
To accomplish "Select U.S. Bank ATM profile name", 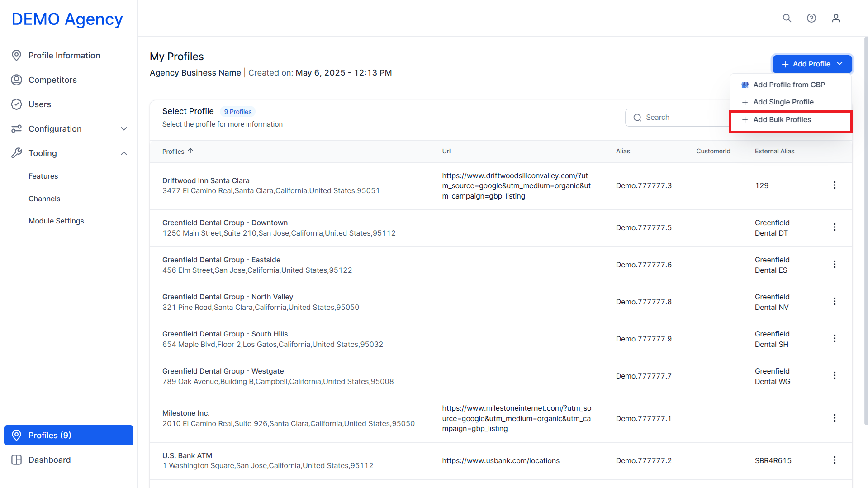I will [187, 455].
